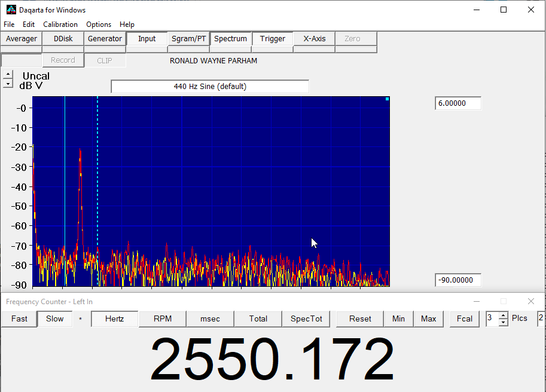
Task: Increase the Plcs value with up arrow
Action: [503, 316]
